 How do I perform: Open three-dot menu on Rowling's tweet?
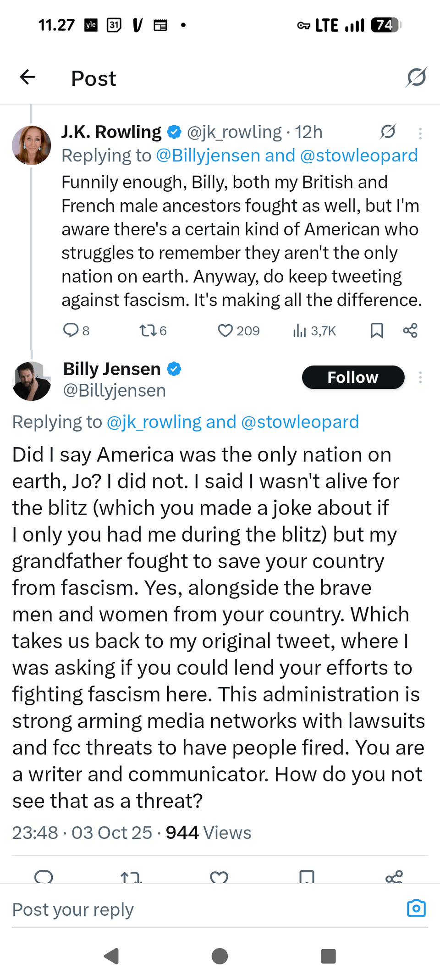pos(420,133)
